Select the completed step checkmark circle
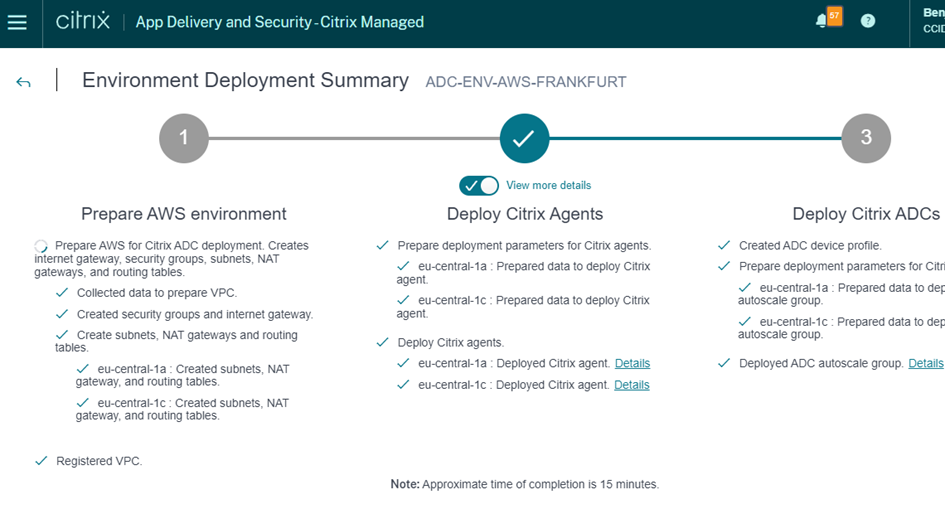Viewport: 945px width, 509px height. [x=524, y=138]
